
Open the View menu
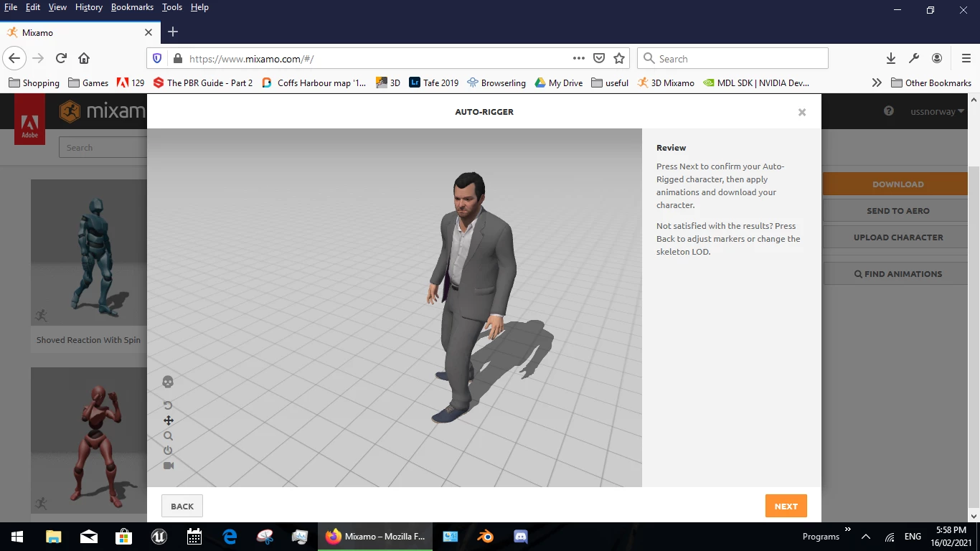click(57, 7)
